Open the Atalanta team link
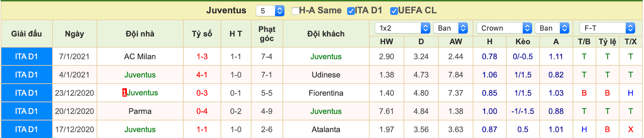Screen dimensions: 644x138 click(x=326, y=130)
